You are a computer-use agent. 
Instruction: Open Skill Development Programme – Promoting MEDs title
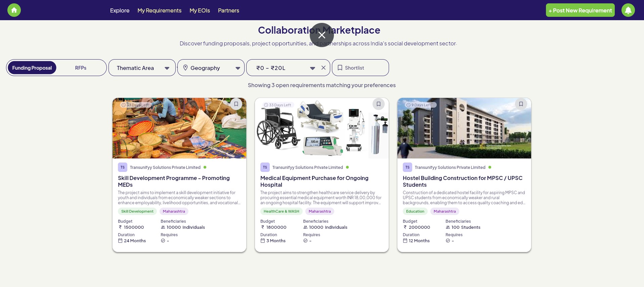click(x=174, y=181)
